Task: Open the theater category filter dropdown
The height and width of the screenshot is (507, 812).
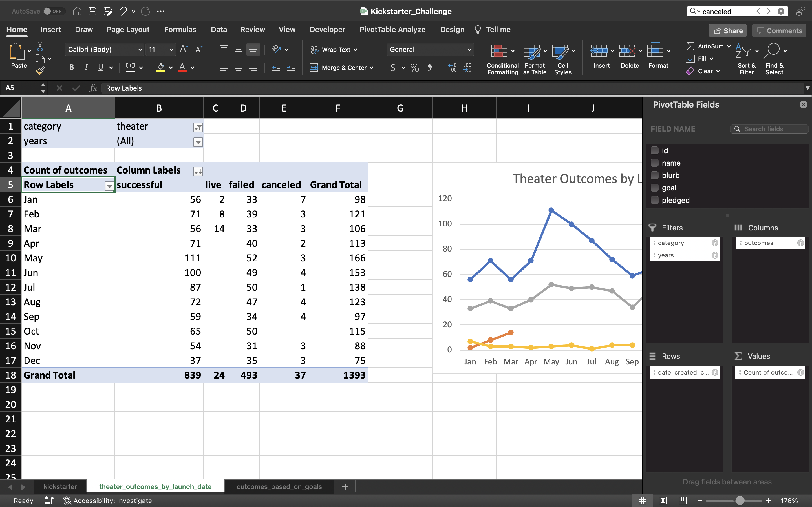Action: (198, 127)
